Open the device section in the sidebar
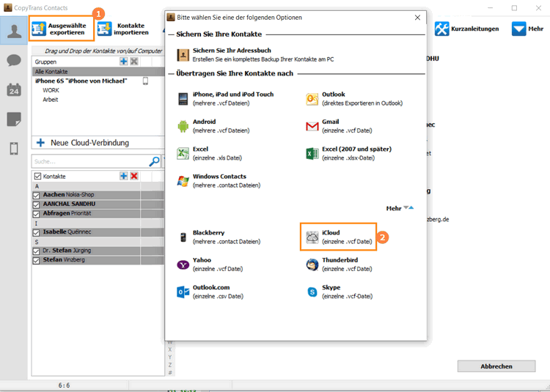This screenshot has width=550, height=392. (14, 149)
